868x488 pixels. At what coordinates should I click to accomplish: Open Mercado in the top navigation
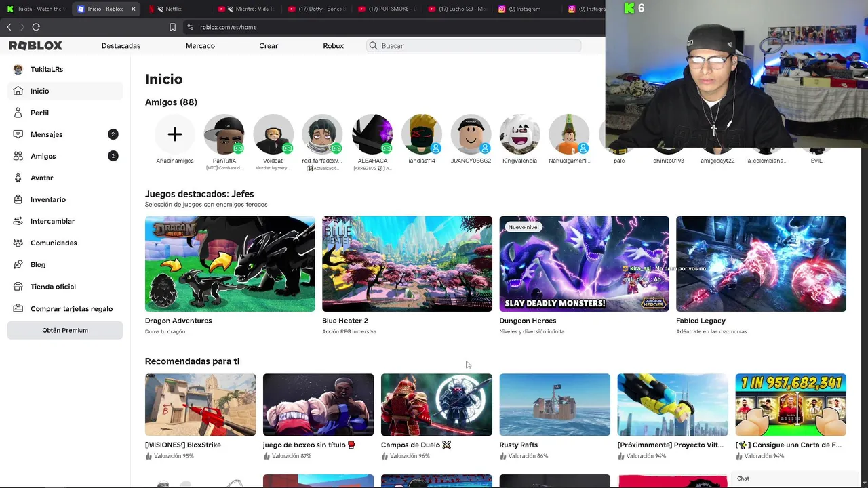click(200, 45)
